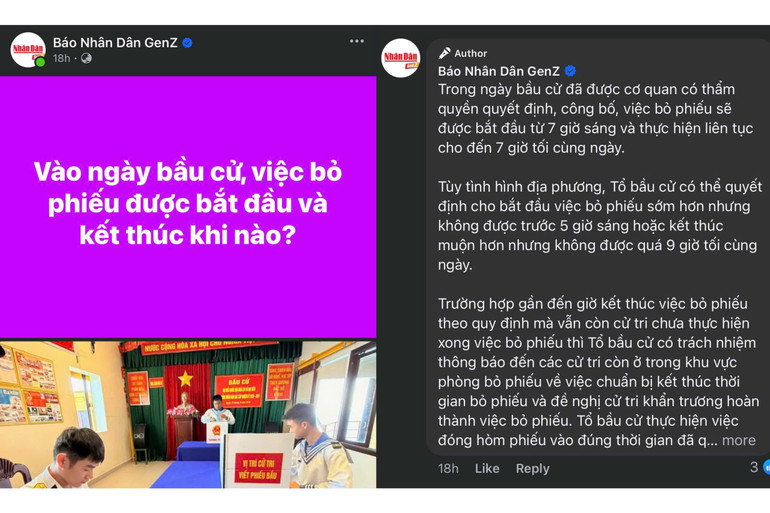
Task: Open the three-dot post options menu
Action: click(x=357, y=41)
